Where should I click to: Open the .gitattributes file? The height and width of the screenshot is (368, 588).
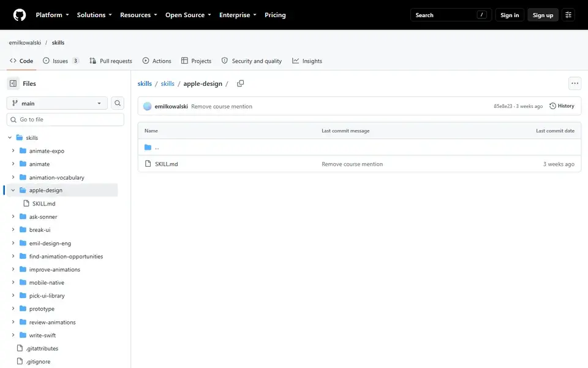(x=42, y=348)
